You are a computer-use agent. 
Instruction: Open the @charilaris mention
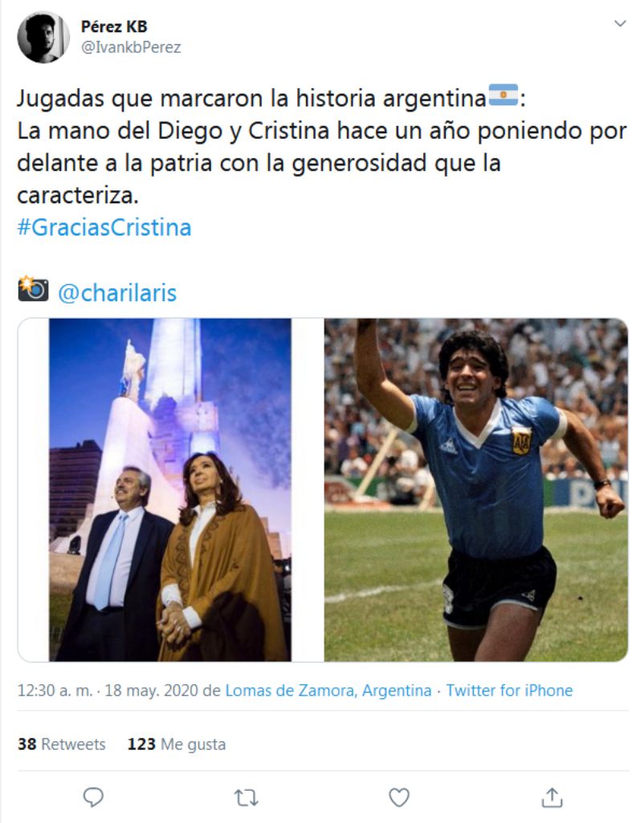[x=117, y=293]
